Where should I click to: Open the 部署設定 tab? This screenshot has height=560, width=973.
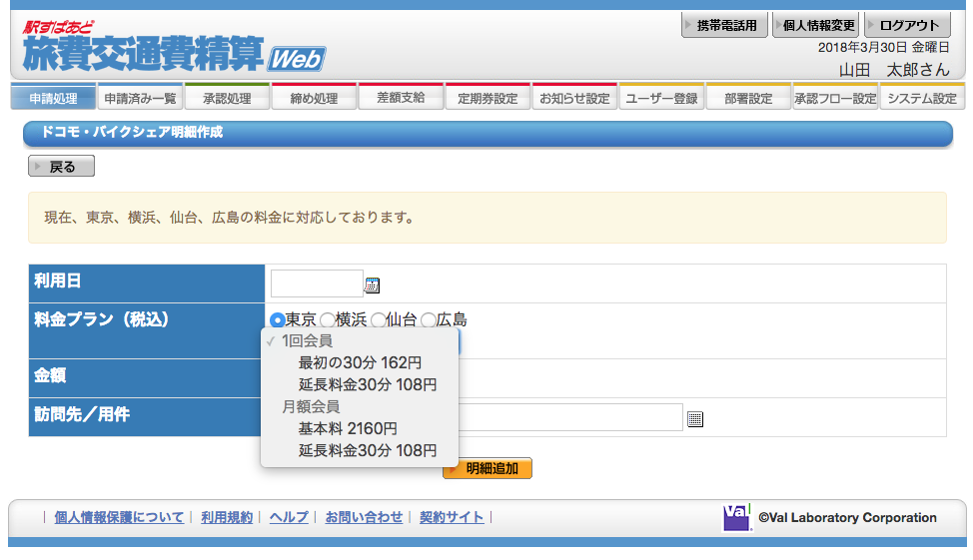click(748, 98)
